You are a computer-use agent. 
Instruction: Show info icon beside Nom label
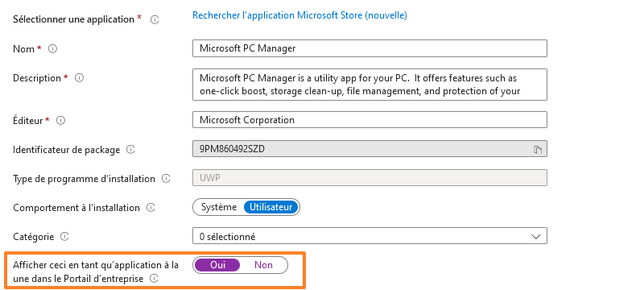click(x=52, y=49)
